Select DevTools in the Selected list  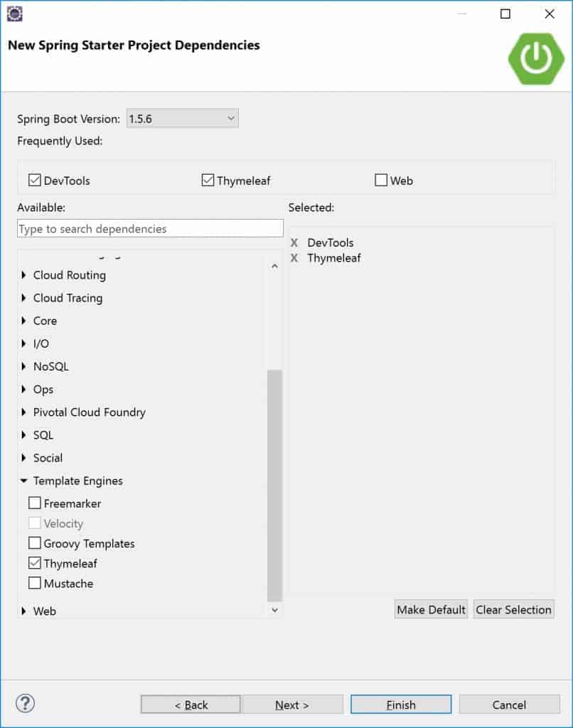[x=330, y=242]
